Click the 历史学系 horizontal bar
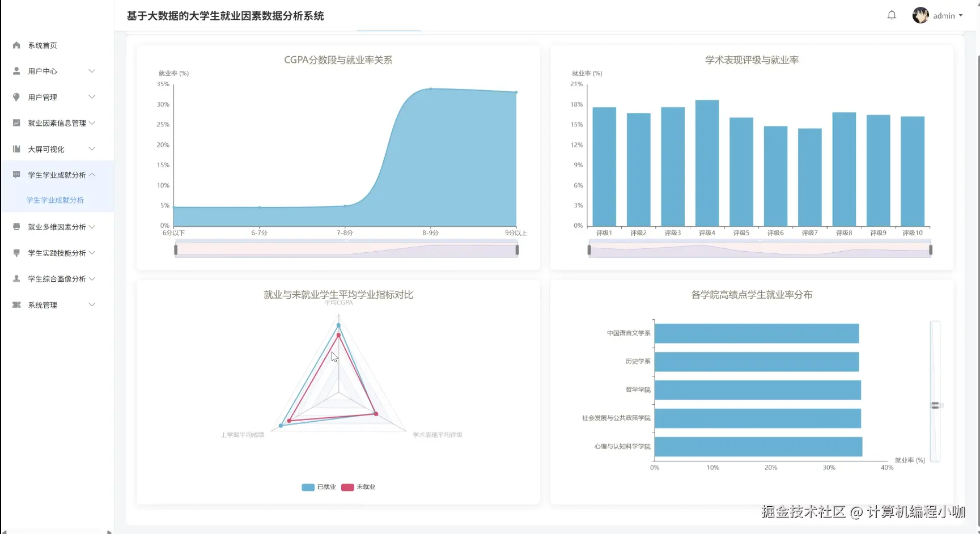This screenshot has width=980, height=534. tap(757, 362)
